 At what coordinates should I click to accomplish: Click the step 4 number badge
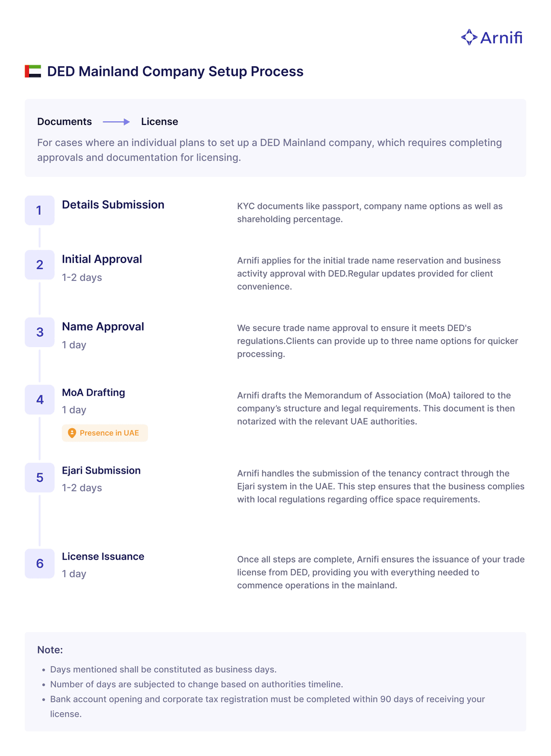click(40, 400)
